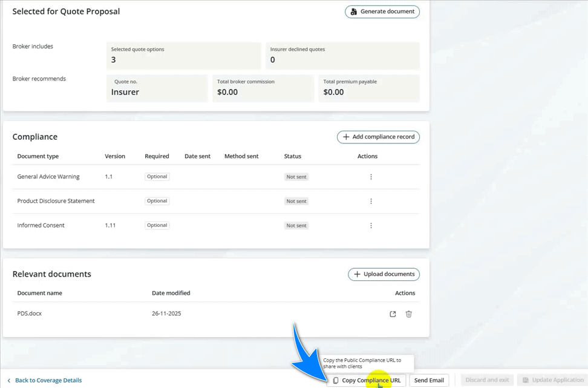Click the Send Email button
Viewport: 588px width, 388px height.
click(x=429, y=380)
